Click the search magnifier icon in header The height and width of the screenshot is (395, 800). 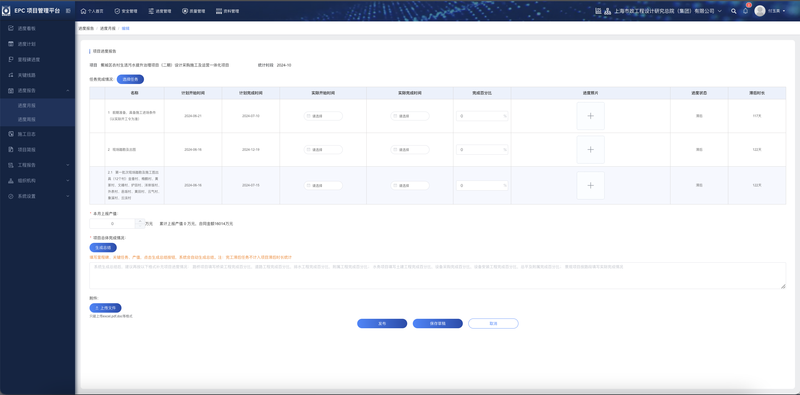click(x=734, y=11)
